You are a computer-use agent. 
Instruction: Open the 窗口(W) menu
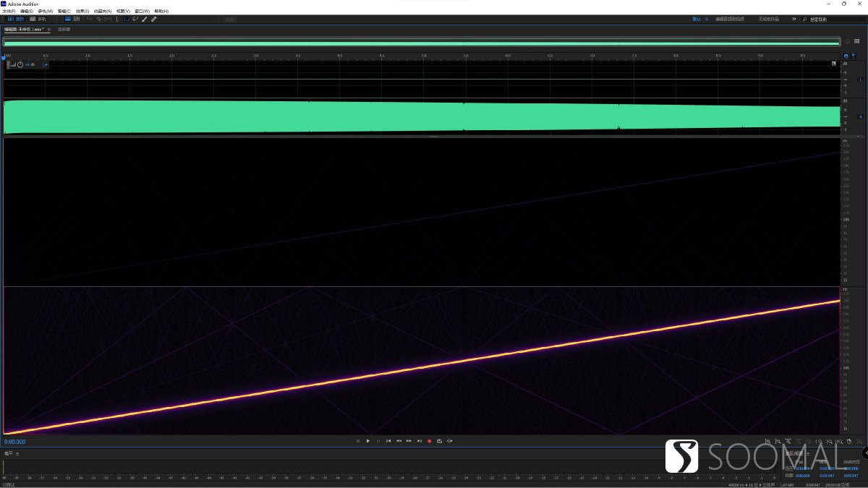142,11
